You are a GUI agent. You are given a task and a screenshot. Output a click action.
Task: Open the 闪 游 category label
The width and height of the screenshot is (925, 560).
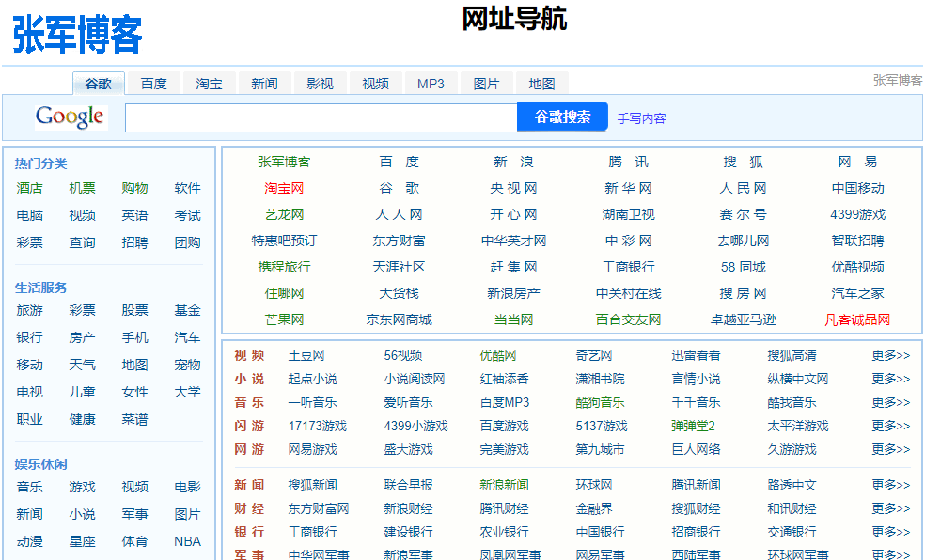249,426
